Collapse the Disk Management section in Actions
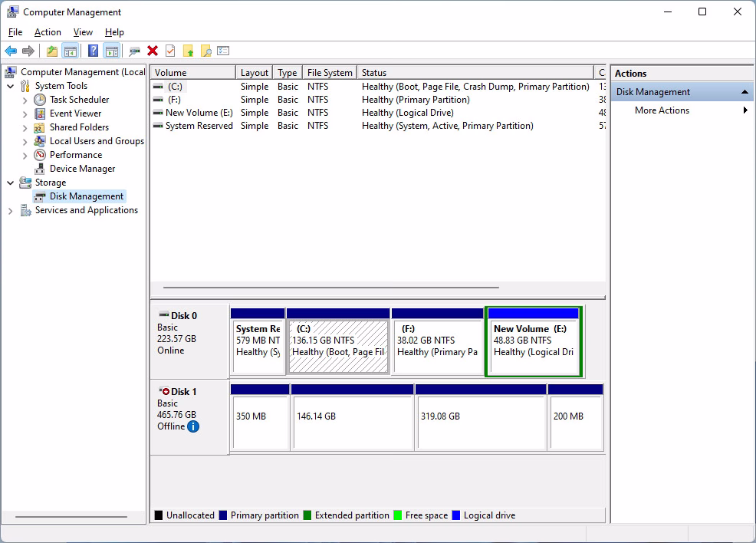 tap(744, 91)
